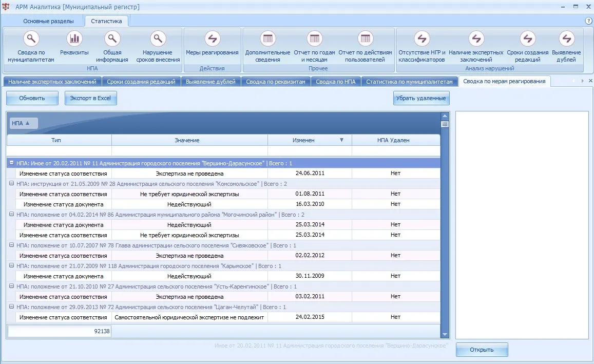Open Сводка по муниципалитетам report
Image resolution: width=594 pixels, height=364 pixels.
click(31, 47)
